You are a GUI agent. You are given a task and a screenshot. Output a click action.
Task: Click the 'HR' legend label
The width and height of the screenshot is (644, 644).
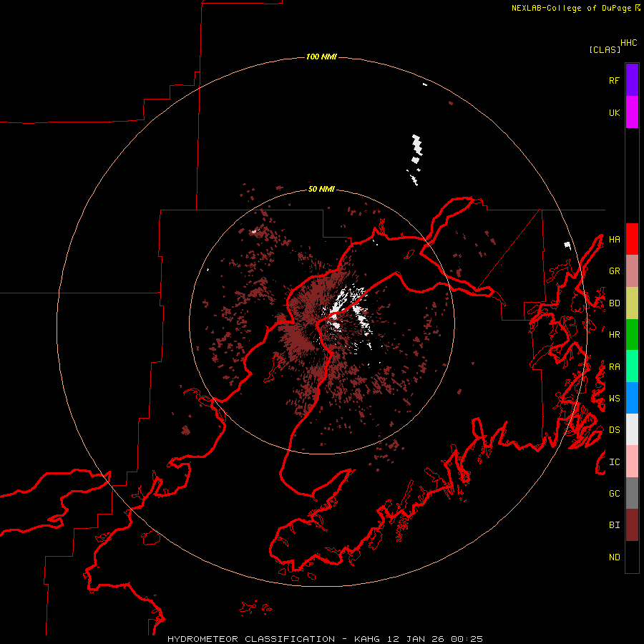pos(614,335)
